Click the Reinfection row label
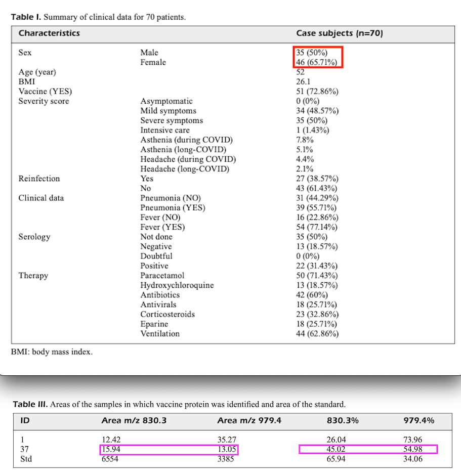 click(x=39, y=179)
